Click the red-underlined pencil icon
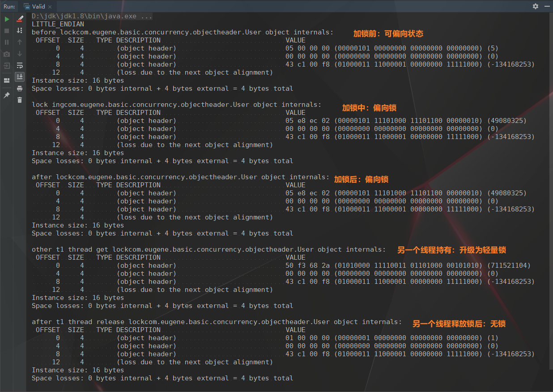Viewport: 553px width, 392px height. coord(20,19)
